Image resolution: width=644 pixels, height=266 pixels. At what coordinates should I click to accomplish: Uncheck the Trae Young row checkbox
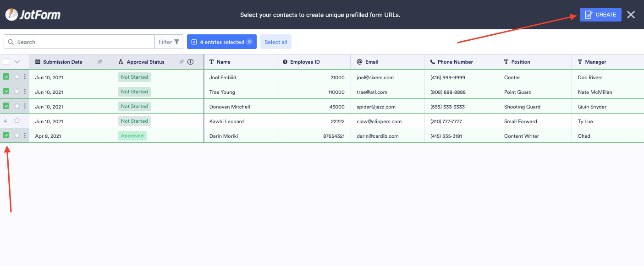(6, 92)
